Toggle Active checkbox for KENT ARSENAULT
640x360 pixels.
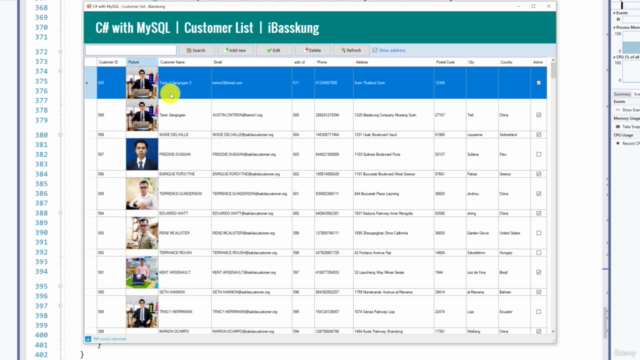538,272
